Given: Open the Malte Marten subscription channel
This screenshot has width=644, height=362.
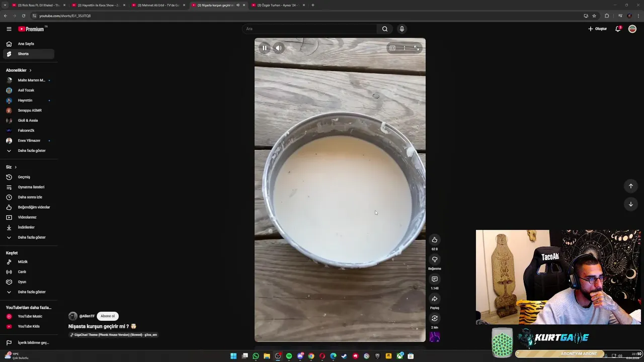Looking at the screenshot, I should point(29,80).
